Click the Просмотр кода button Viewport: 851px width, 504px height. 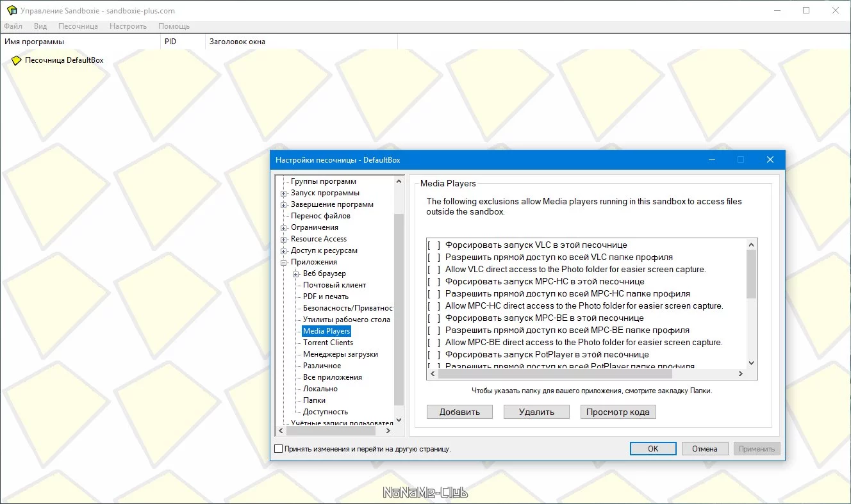click(x=618, y=412)
